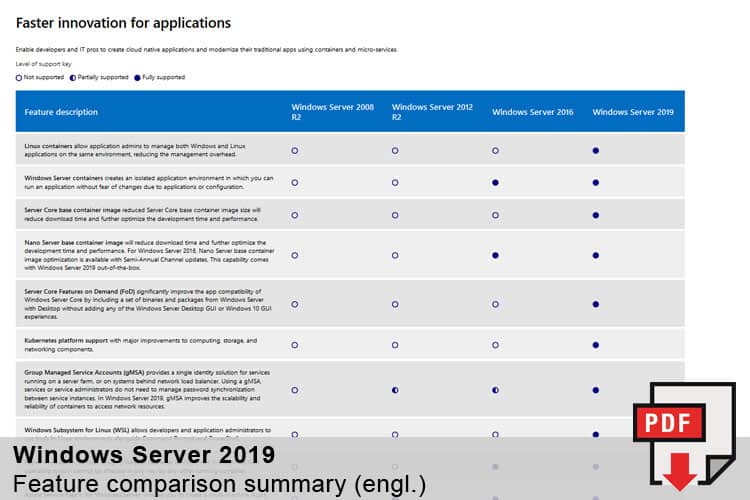Image resolution: width=750 pixels, height=500 pixels.
Task: Click Kubernetes platform support 2016 empty circle
Action: click(x=495, y=345)
